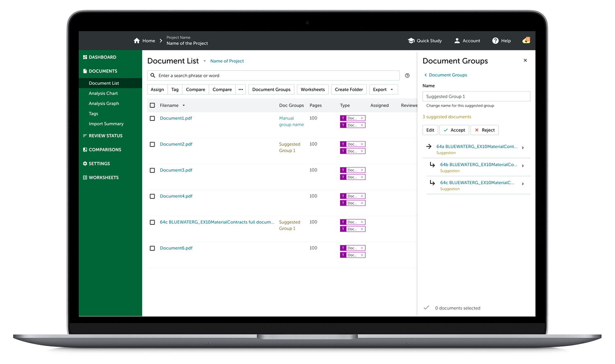Click the orange notification icon in header

pos(526,41)
